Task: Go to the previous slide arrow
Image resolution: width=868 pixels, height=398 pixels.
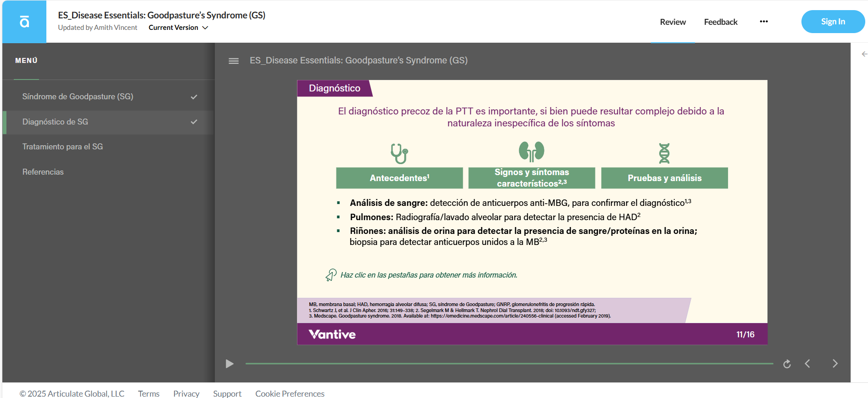Action: click(x=807, y=364)
